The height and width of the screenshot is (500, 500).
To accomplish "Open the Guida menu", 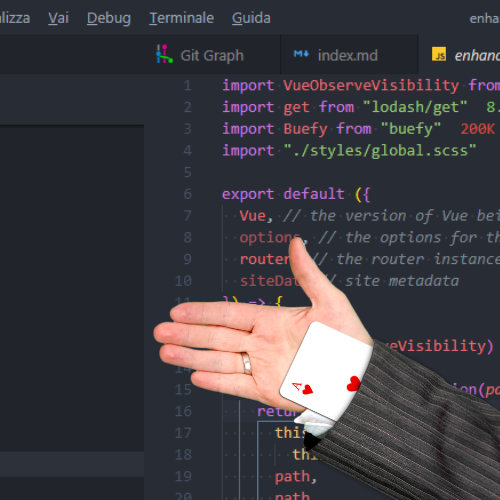I will pos(251,18).
